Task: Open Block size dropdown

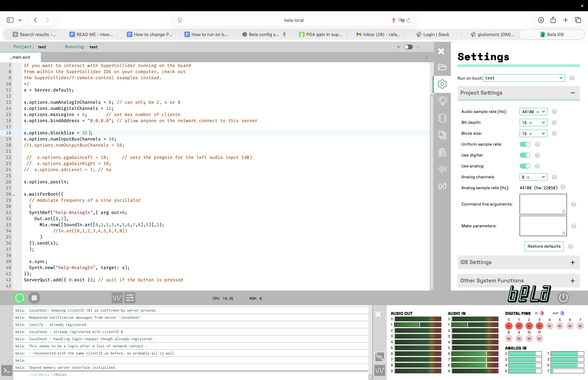Action: (533, 133)
